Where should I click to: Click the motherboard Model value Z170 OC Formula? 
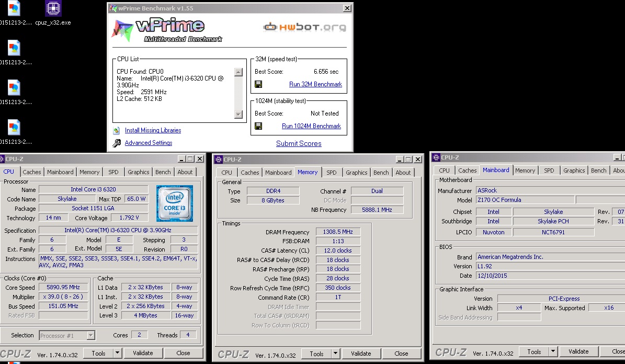525,200
